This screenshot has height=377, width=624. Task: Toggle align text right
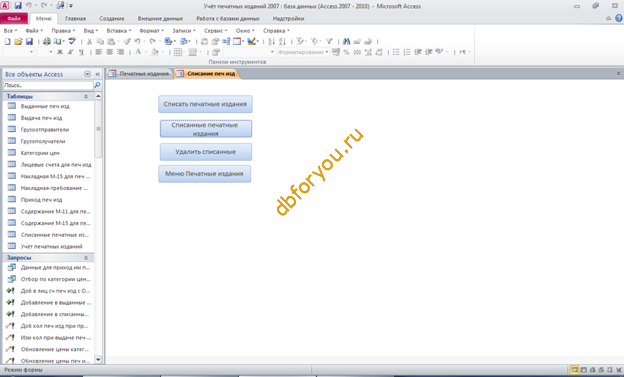[x=120, y=52]
